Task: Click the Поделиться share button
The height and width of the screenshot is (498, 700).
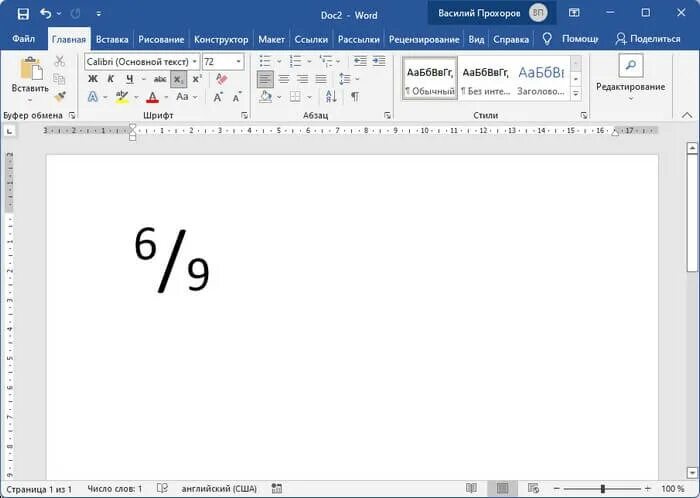Action: pos(648,39)
